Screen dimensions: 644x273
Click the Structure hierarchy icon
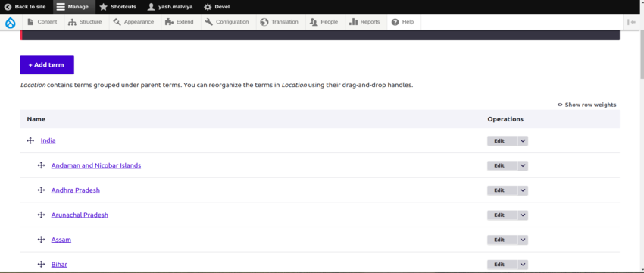72,22
